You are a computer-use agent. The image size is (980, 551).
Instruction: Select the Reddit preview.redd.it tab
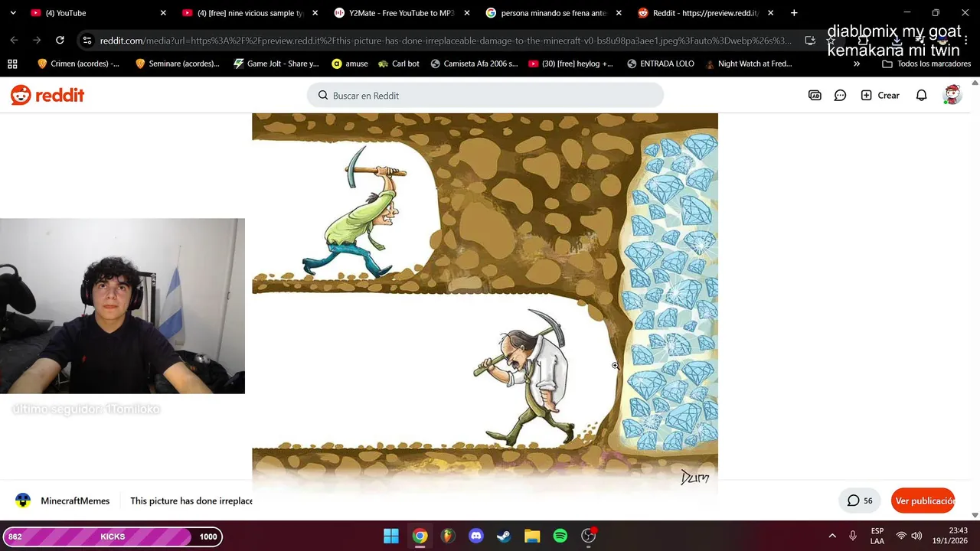(x=704, y=13)
